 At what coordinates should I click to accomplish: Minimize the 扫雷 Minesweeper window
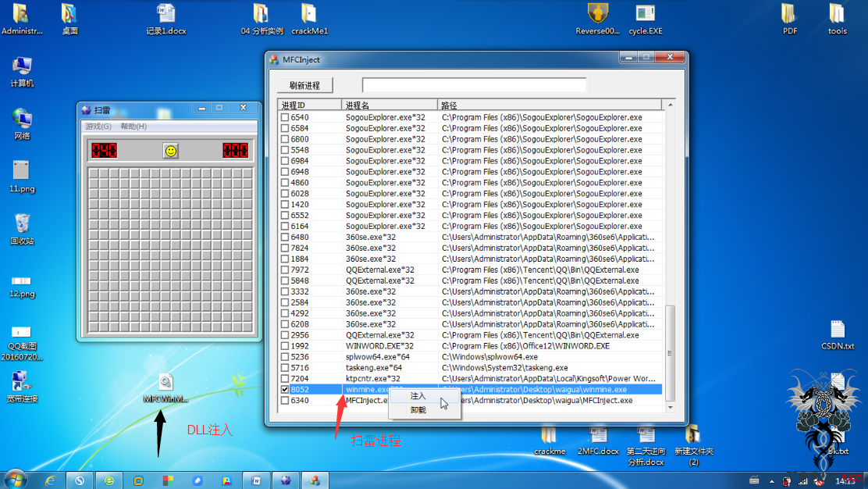202,108
